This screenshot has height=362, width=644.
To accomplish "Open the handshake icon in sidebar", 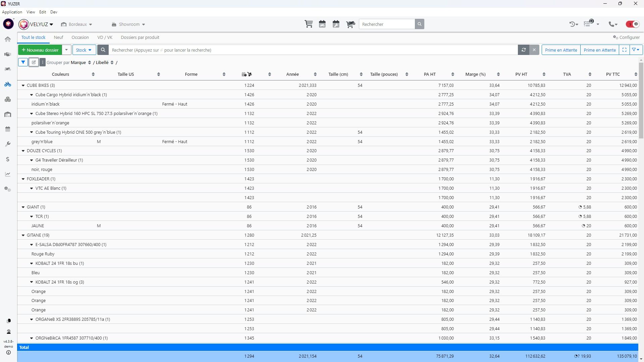I will tap(8, 54).
